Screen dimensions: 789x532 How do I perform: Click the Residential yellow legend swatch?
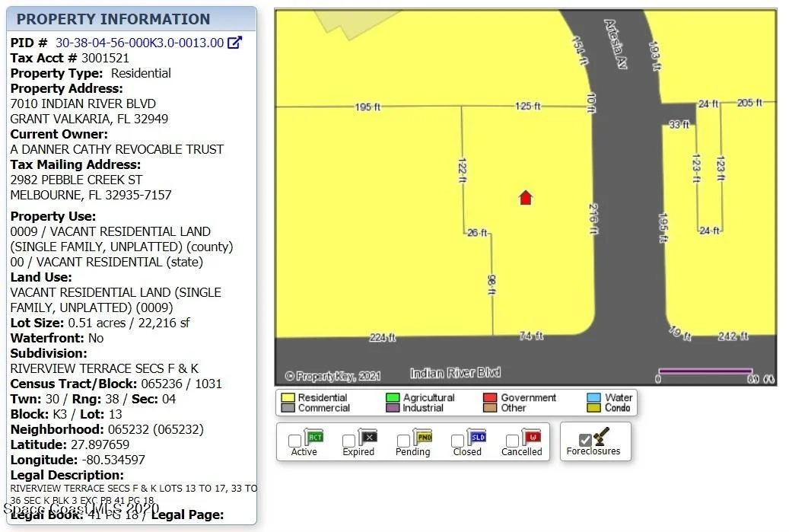click(x=288, y=398)
